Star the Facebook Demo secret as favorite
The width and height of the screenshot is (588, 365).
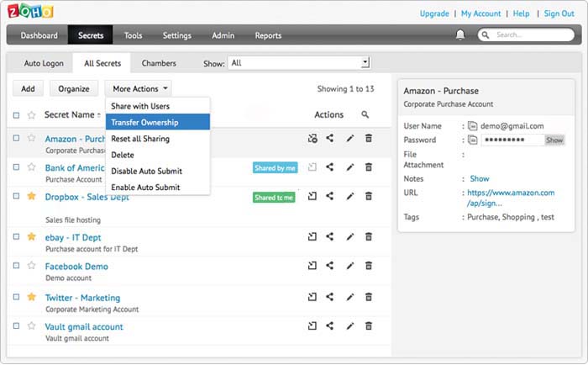click(x=32, y=267)
